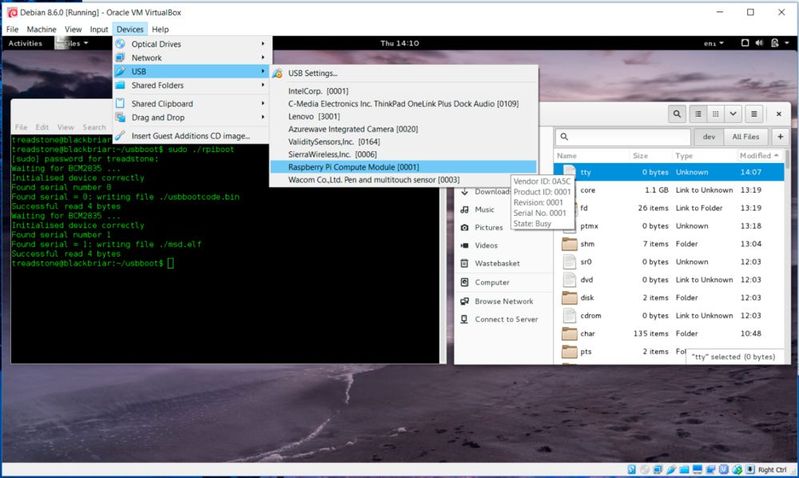Open the VirtualBox Help menu
This screenshot has height=478, width=799.
pos(160,29)
